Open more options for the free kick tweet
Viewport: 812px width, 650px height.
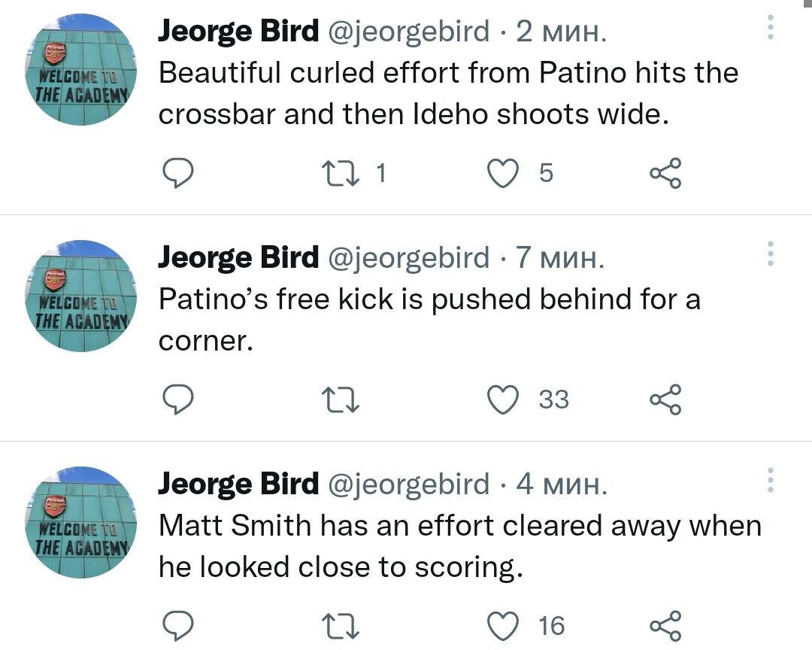[769, 254]
